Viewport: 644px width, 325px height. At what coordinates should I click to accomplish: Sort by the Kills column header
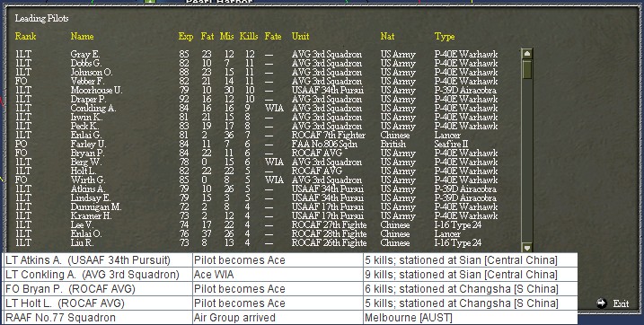pos(249,37)
